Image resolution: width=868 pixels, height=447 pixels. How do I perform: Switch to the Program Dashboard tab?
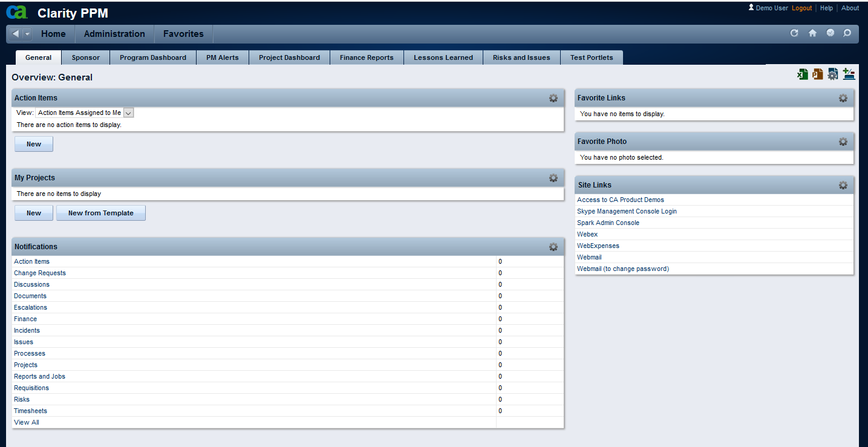point(153,57)
